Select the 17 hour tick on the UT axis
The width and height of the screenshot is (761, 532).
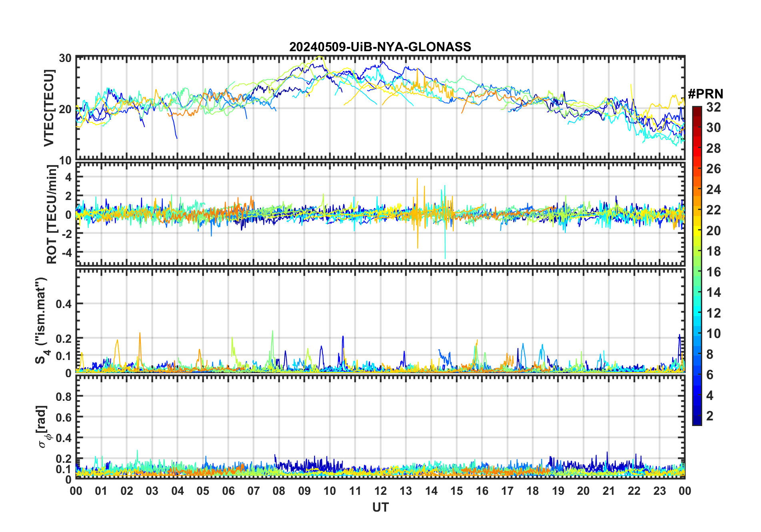[x=507, y=491]
